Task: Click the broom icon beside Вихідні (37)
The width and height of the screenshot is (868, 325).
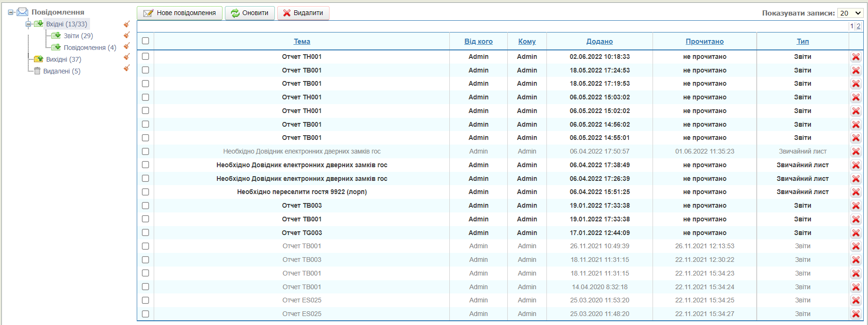Action: coord(126,57)
